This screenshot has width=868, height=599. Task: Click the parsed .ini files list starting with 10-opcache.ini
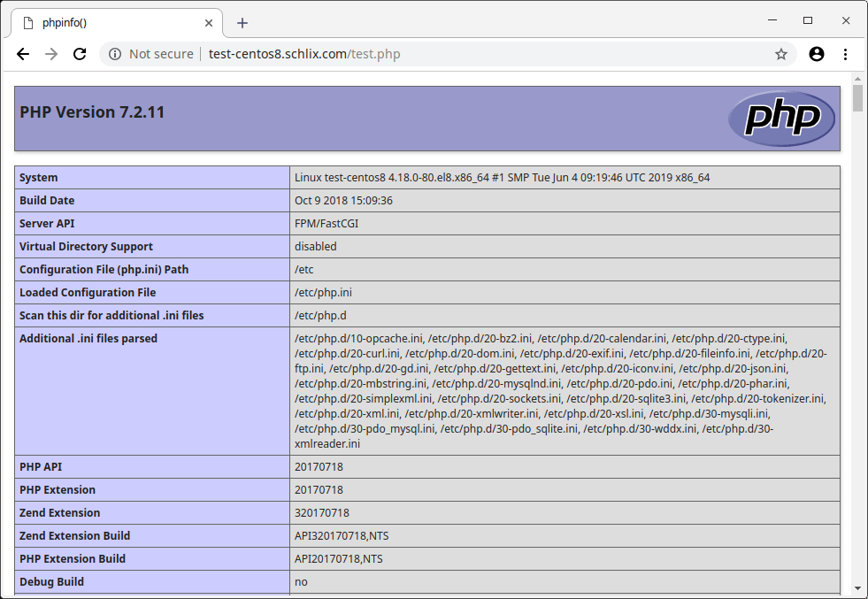click(560, 391)
